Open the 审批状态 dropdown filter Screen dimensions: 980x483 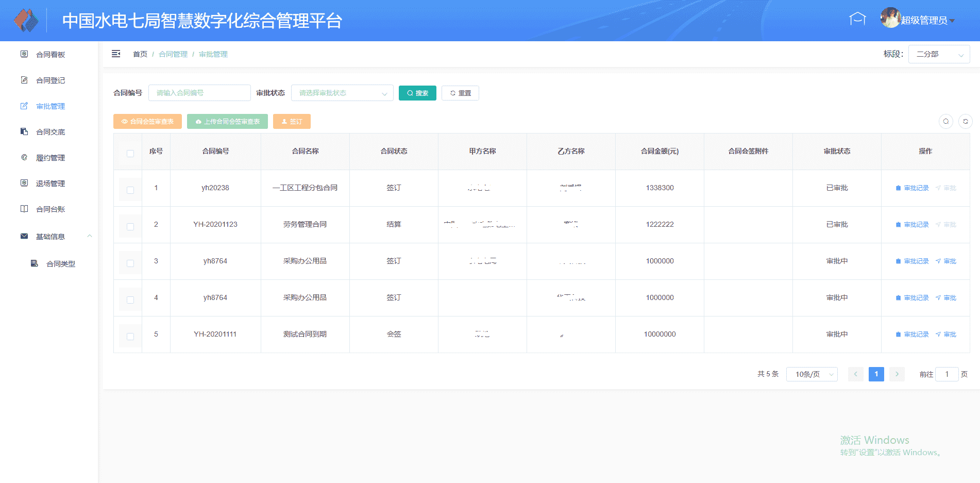pyautogui.click(x=342, y=93)
